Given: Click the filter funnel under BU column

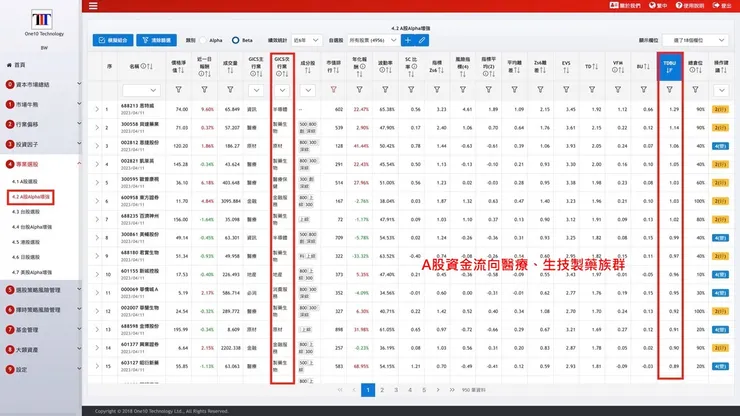Looking at the screenshot, I should coord(643,89).
